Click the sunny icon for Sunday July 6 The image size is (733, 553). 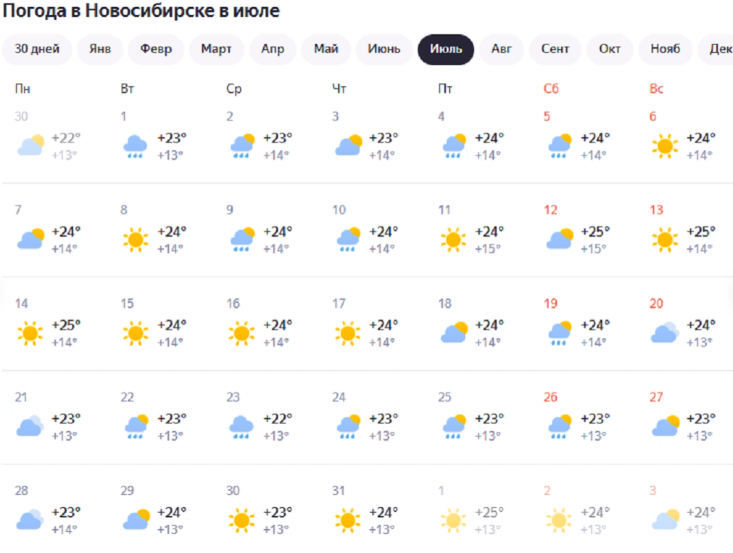[x=664, y=147]
